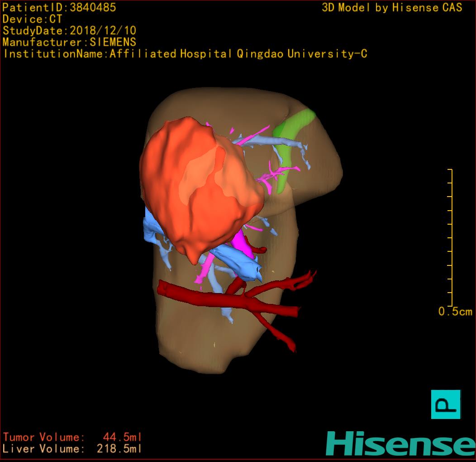
Task: Click the StudyDate:2018/12/10 text
Action: pos(69,31)
